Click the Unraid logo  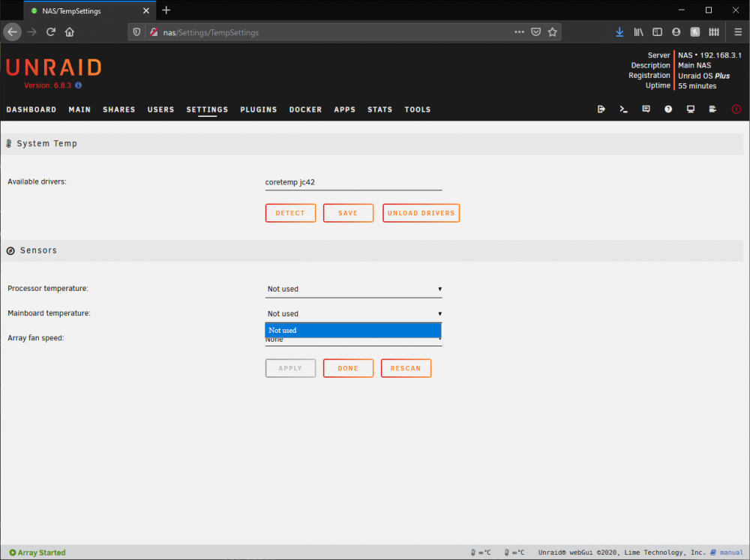tap(53, 68)
